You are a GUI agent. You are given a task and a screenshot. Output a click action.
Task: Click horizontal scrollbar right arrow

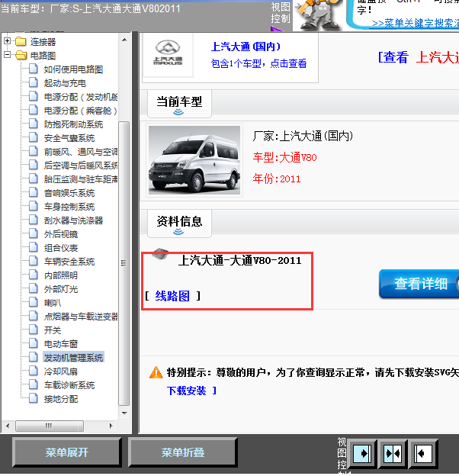point(111,426)
